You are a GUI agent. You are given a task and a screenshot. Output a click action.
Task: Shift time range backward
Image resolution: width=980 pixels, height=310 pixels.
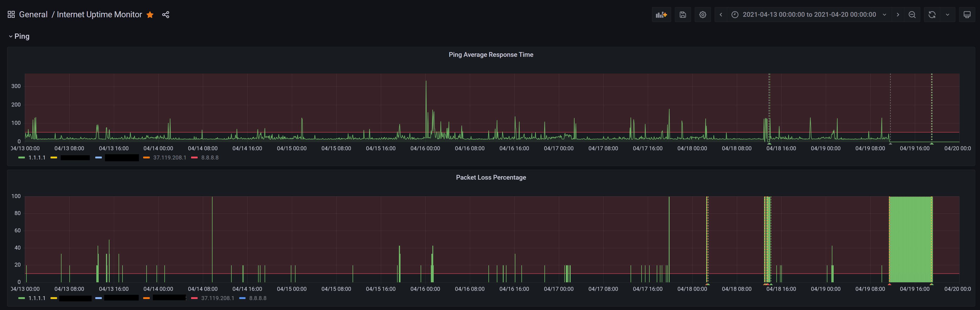click(x=721, y=14)
